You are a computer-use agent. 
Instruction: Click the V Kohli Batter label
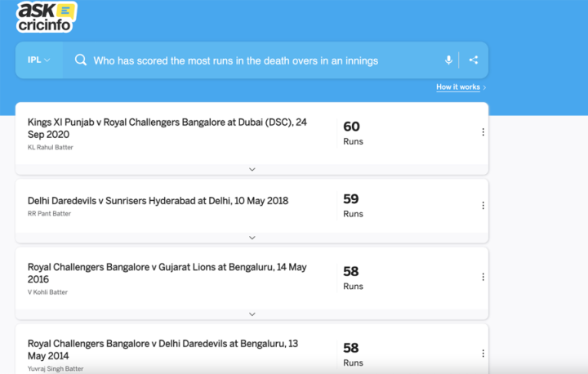tap(47, 292)
